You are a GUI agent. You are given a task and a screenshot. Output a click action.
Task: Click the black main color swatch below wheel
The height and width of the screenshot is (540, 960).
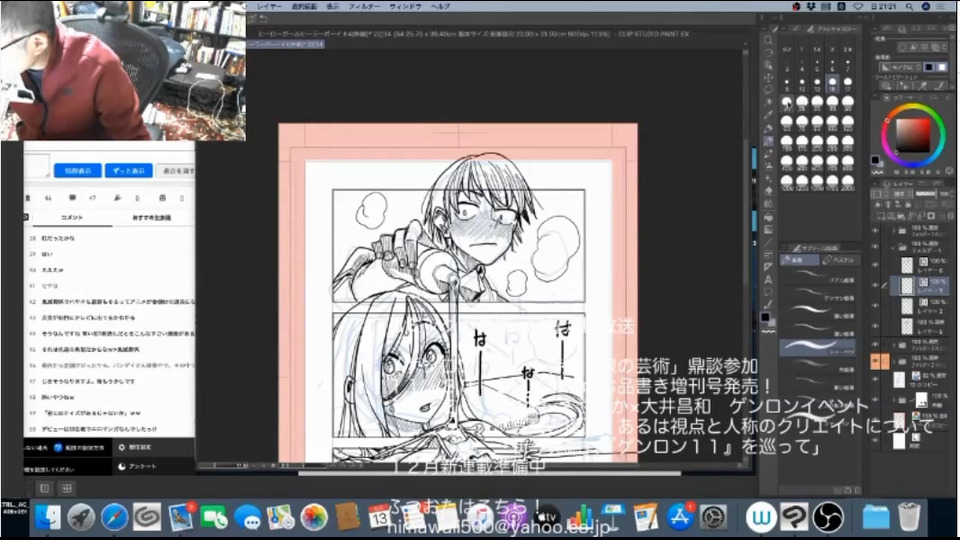click(x=876, y=160)
